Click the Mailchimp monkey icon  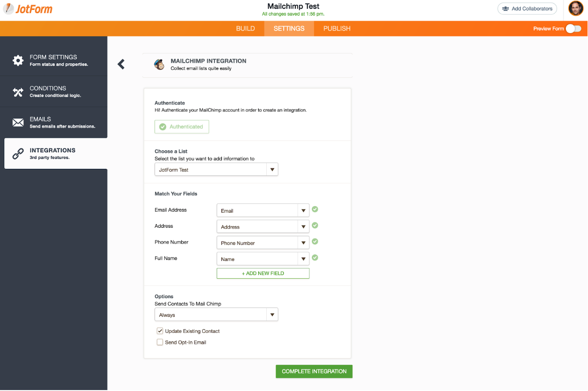160,65
